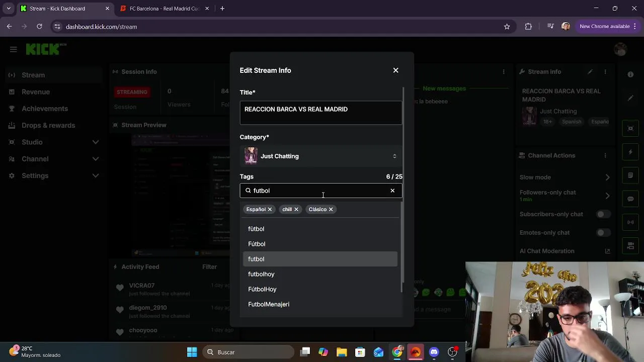Open Stream info panel options menu
The width and height of the screenshot is (644, 362).
[605, 72]
